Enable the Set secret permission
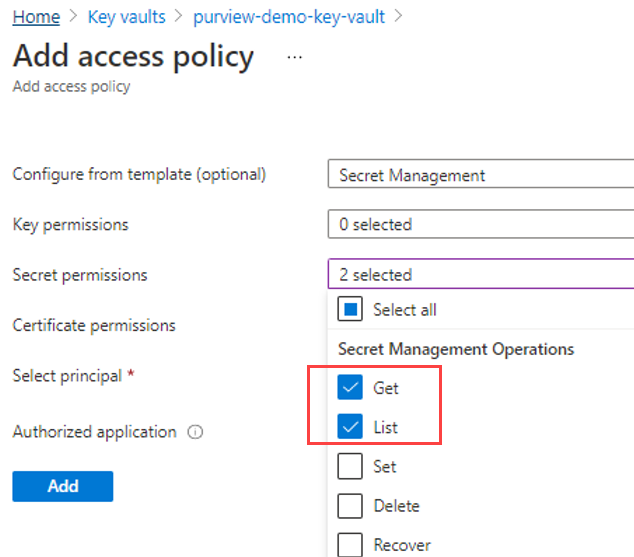Image resolution: width=634 pixels, height=557 pixels. point(350,467)
